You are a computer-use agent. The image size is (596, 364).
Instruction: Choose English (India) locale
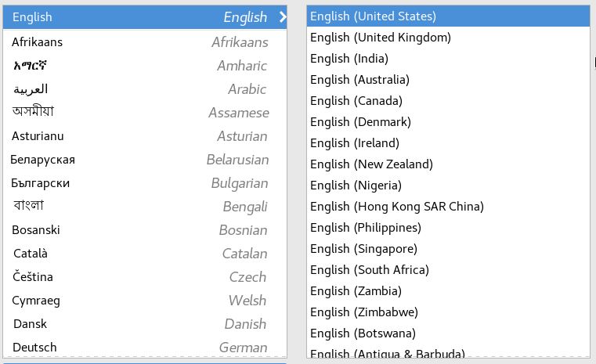click(x=349, y=59)
